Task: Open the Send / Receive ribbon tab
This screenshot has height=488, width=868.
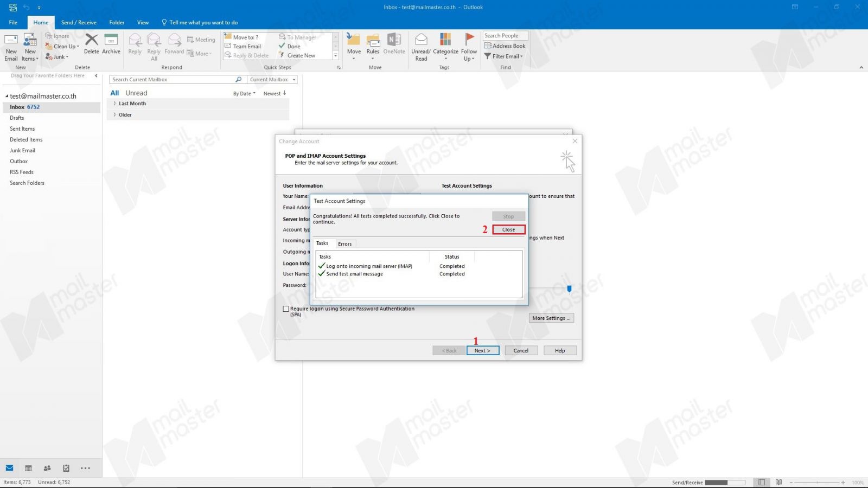Action: point(79,23)
